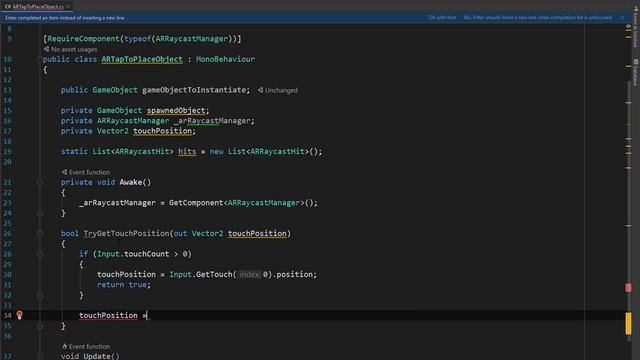Click the red error marker in the error stripe
Image resolution: width=640 pixels, height=360 pixels.
coord(629,288)
